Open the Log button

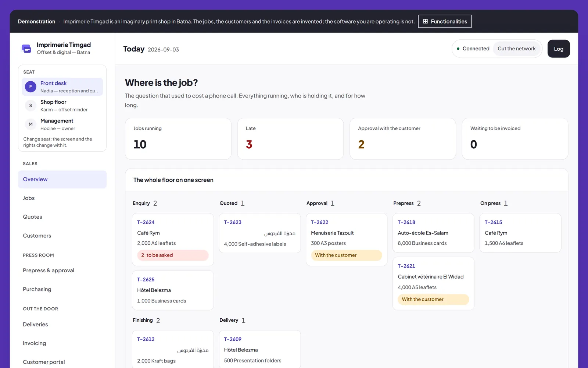(x=559, y=49)
